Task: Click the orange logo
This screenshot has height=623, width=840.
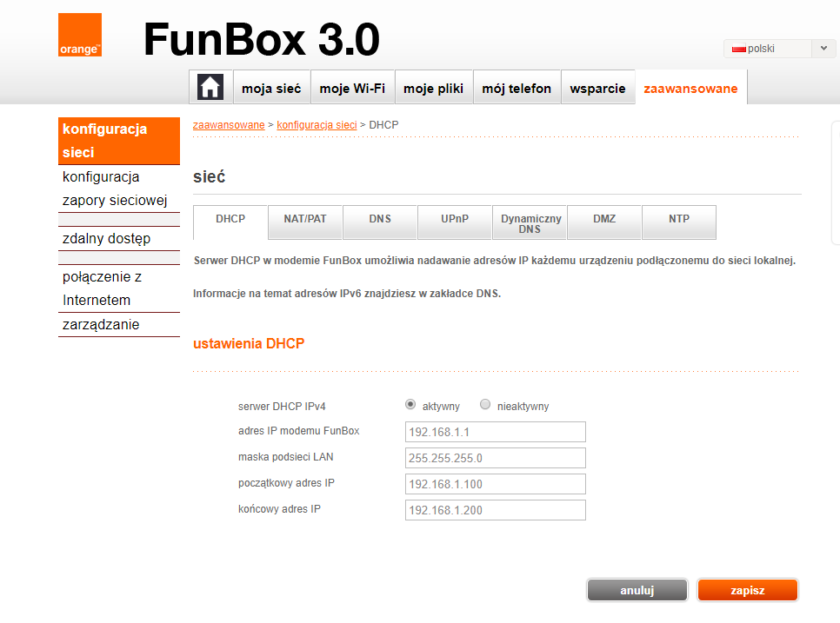Action: pos(79,33)
